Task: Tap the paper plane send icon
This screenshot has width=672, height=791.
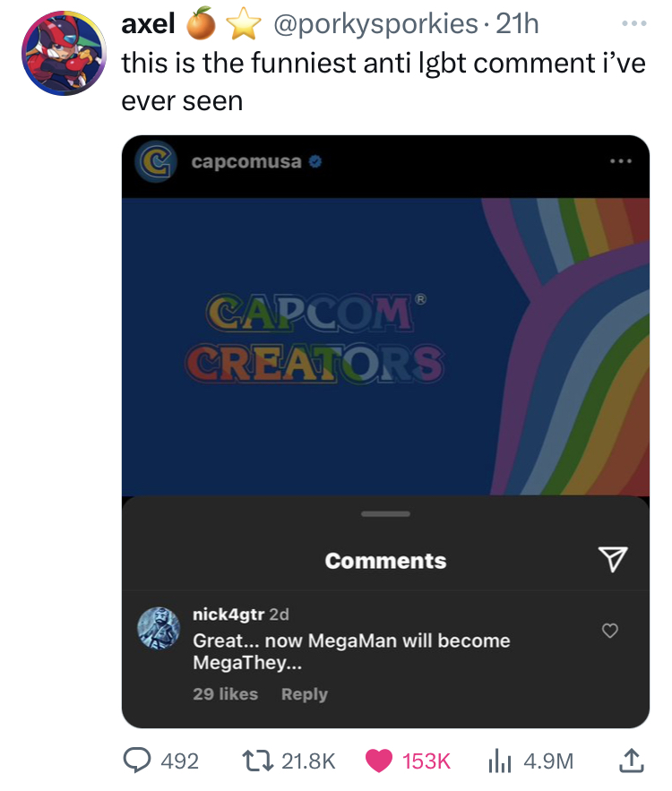Action: click(613, 559)
